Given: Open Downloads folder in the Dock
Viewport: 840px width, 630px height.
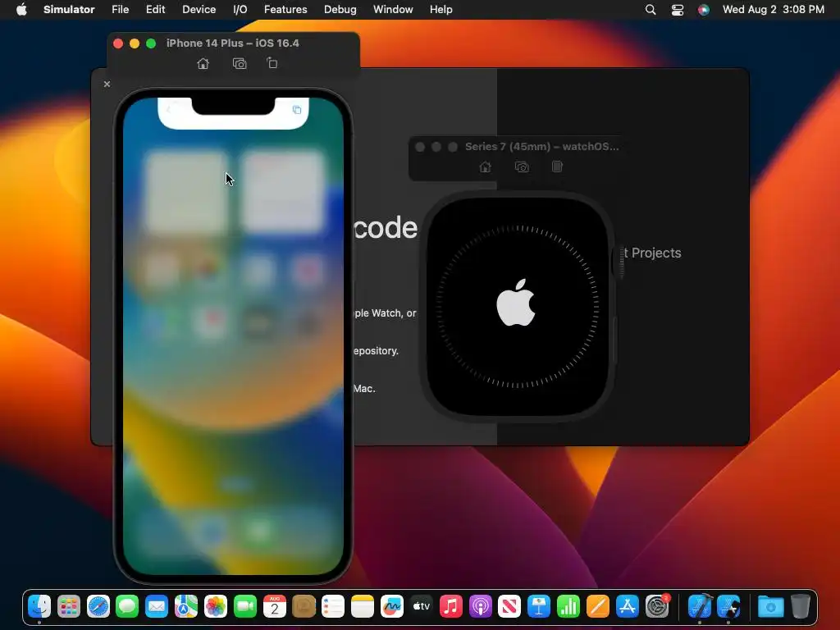Looking at the screenshot, I should (771, 606).
